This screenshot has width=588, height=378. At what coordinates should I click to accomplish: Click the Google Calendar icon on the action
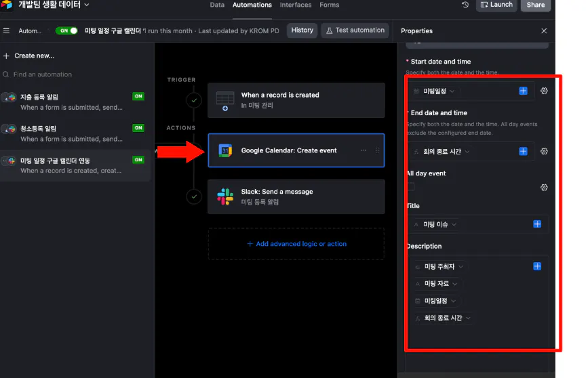tap(225, 150)
